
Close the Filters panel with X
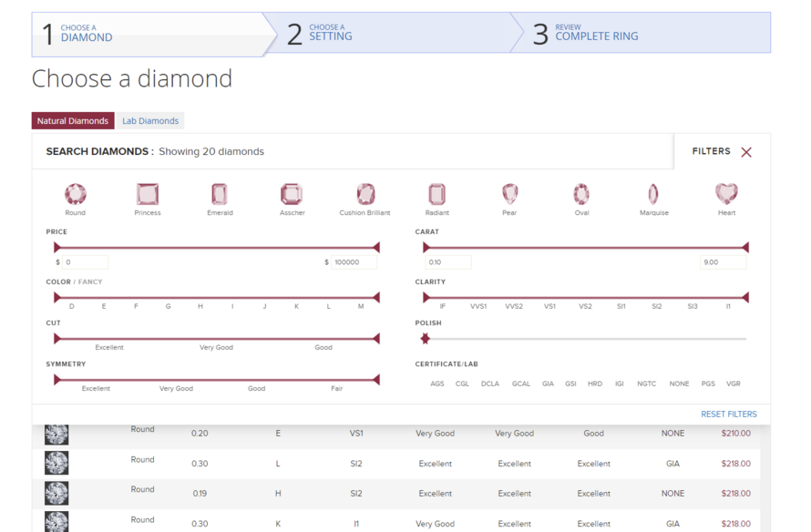pyautogui.click(x=746, y=152)
